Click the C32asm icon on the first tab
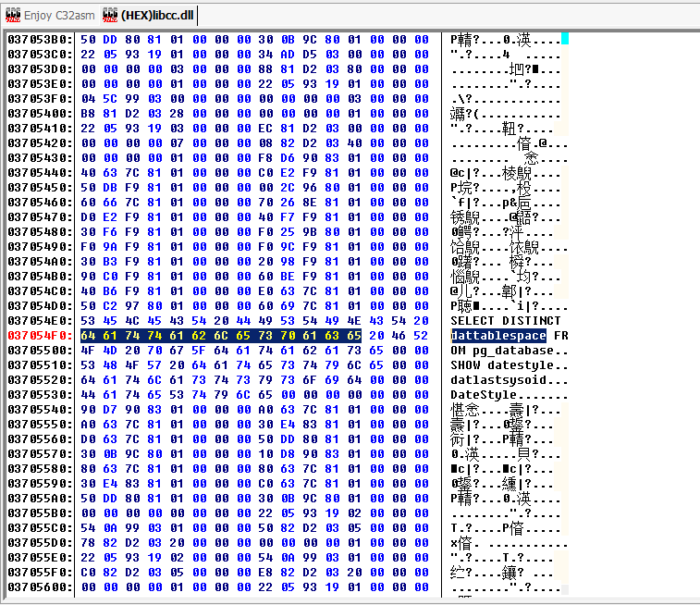Image resolution: width=700 pixels, height=605 pixels. [x=13, y=16]
